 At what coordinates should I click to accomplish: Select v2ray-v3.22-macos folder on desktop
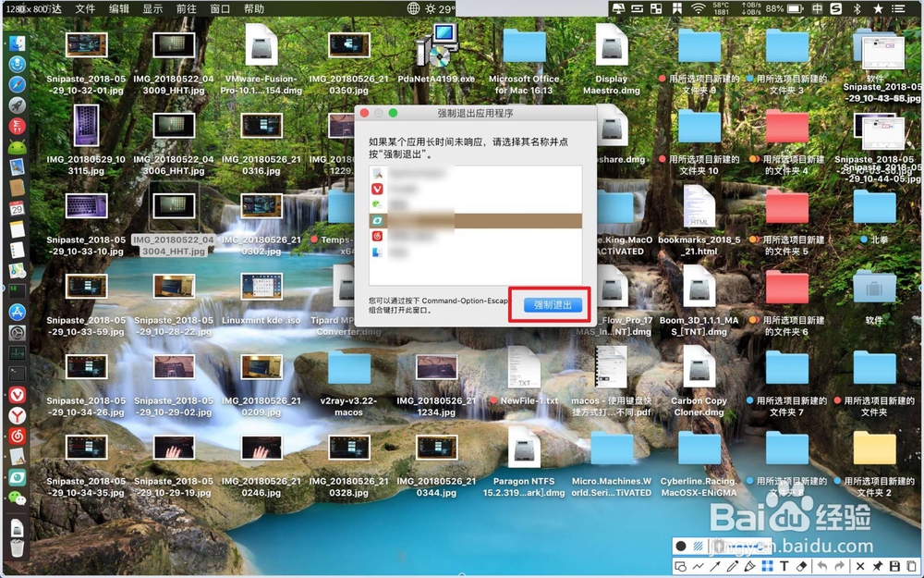point(349,382)
